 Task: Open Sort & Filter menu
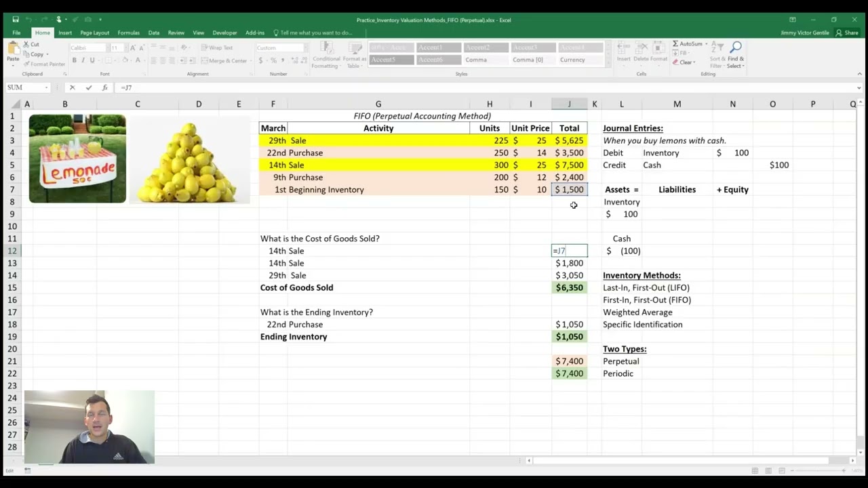tap(717, 55)
